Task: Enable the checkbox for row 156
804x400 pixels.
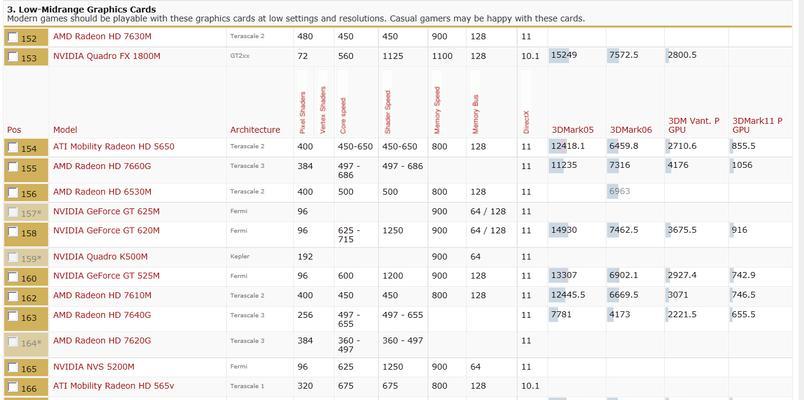Action: coord(13,193)
